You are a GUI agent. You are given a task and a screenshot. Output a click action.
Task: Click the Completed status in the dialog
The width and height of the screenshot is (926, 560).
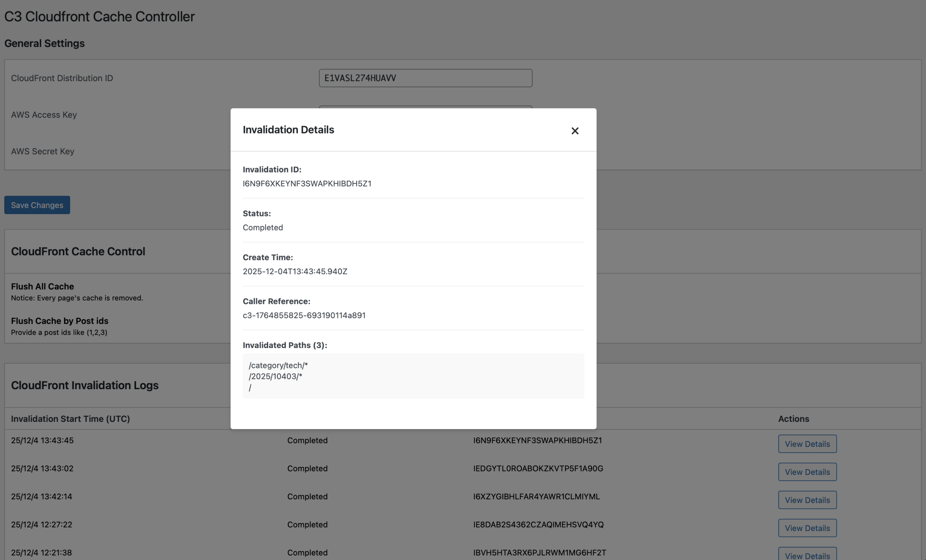[x=263, y=228]
